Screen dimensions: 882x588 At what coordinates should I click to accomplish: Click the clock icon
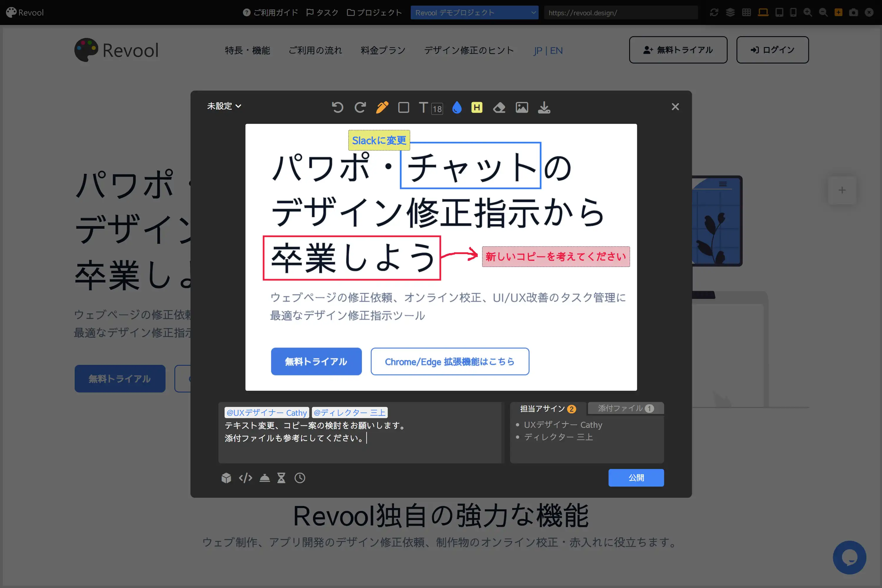[300, 478]
